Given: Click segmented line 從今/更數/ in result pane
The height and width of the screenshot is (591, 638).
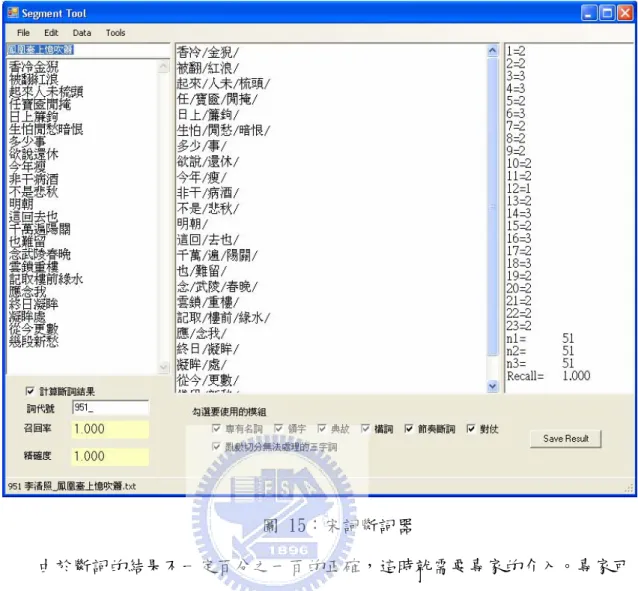Looking at the screenshot, I should [208, 380].
